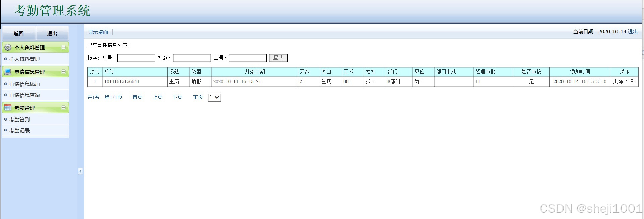This screenshot has height=219, width=644.
Task: Click the 显示桌面 link
Action: coord(98,32)
